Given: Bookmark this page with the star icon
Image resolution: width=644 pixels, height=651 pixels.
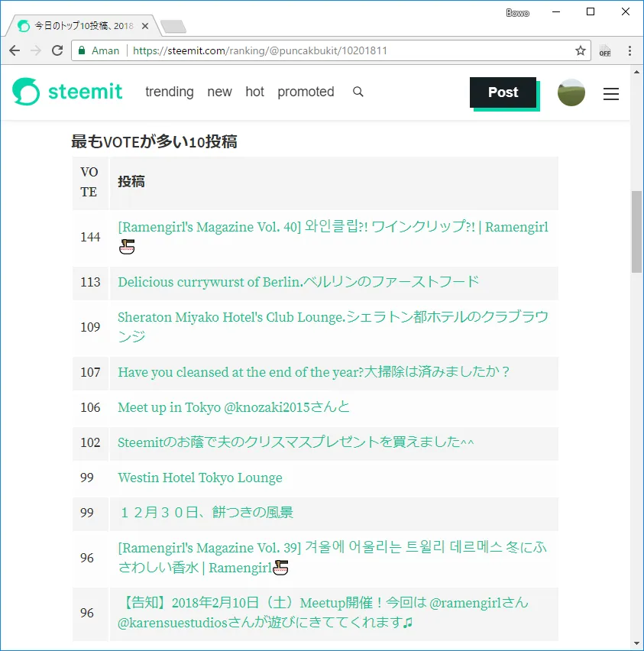Looking at the screenshot, I should (580, 50).
